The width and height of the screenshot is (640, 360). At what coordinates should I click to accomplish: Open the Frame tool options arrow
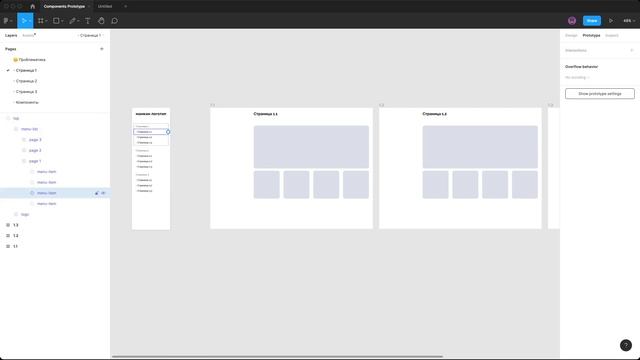coord(46,21)
